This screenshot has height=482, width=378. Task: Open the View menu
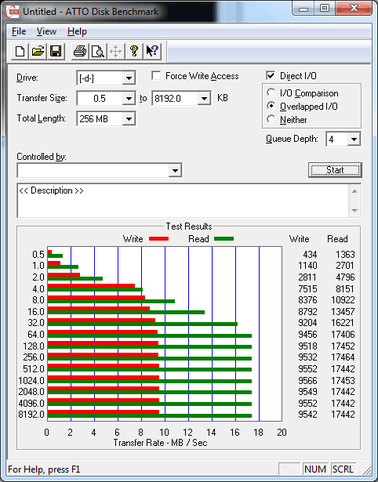[x=46, y=32]
